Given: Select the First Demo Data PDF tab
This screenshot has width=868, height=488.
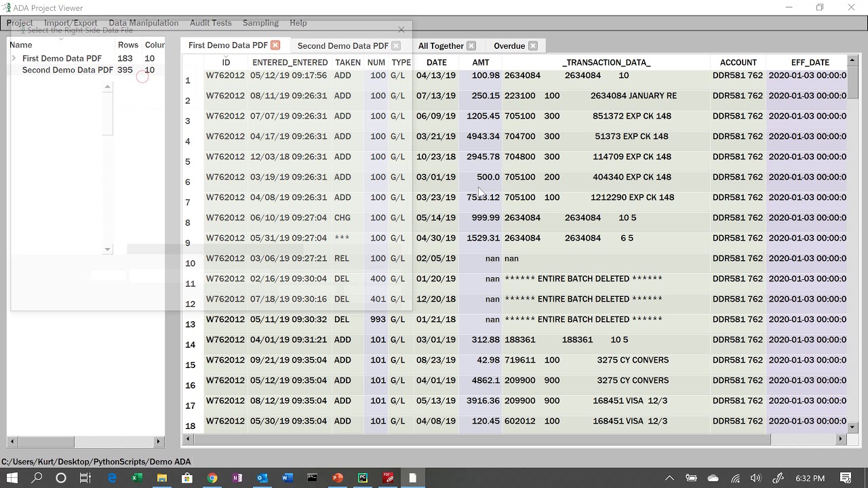Looking at the screenshot, I should [228, 45].
